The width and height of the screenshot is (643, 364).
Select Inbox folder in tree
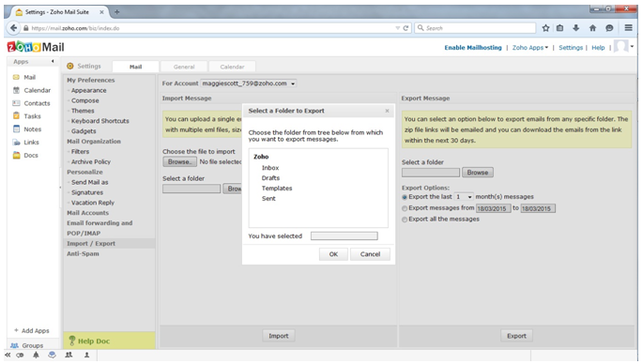tap(270, 168)
